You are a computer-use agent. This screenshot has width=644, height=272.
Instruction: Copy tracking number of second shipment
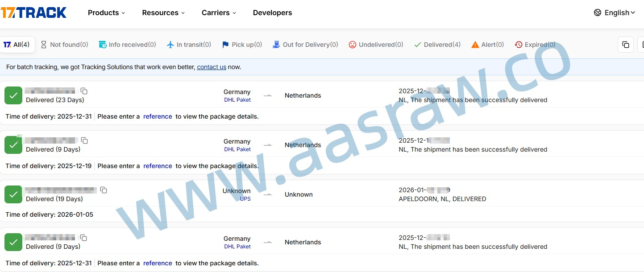pos(84,140)
